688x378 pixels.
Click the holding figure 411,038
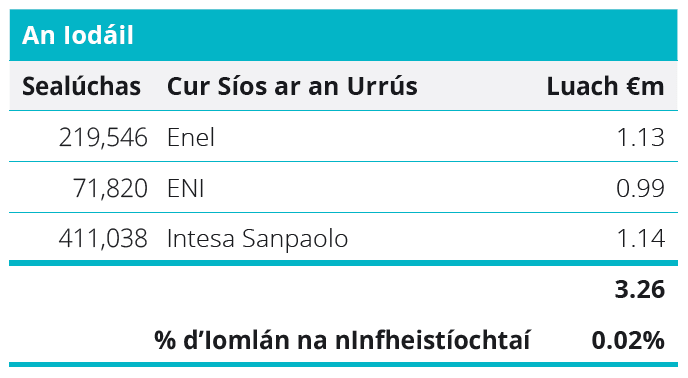[103, 239]
